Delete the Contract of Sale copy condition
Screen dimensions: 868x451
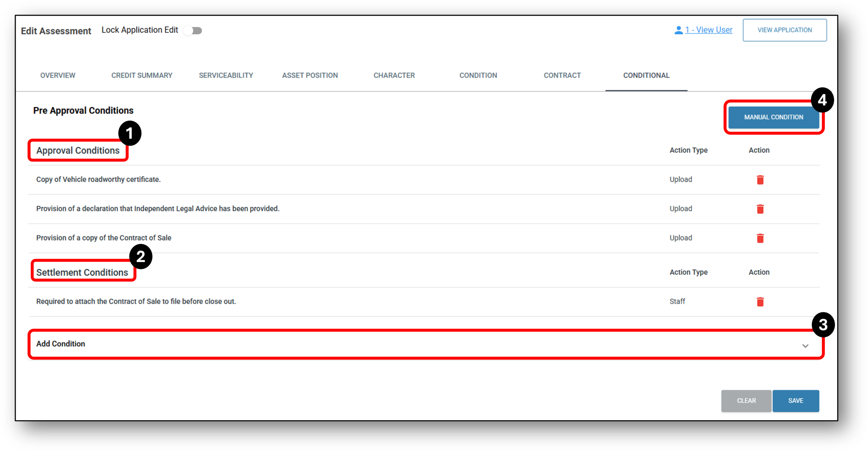pos(761,238)
